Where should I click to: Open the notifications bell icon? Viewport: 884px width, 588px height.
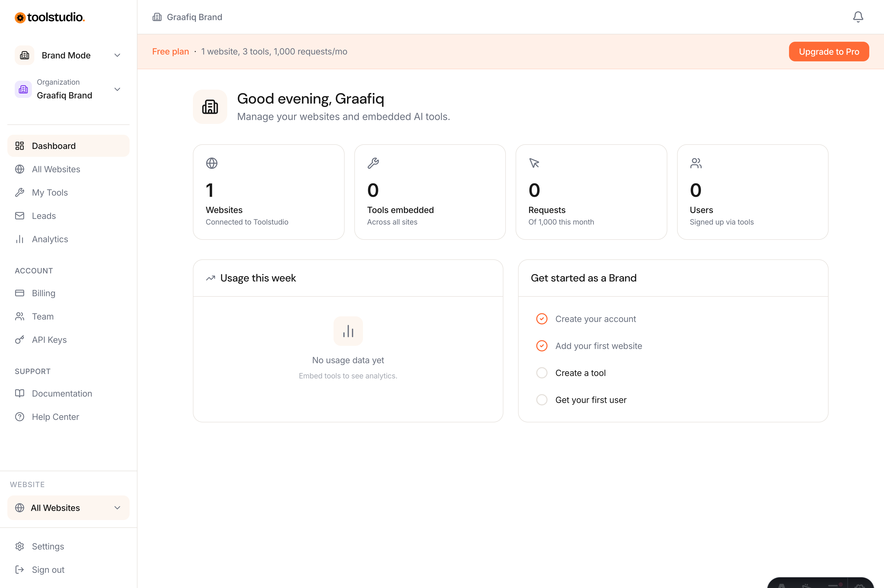click(x=858, y=17)
